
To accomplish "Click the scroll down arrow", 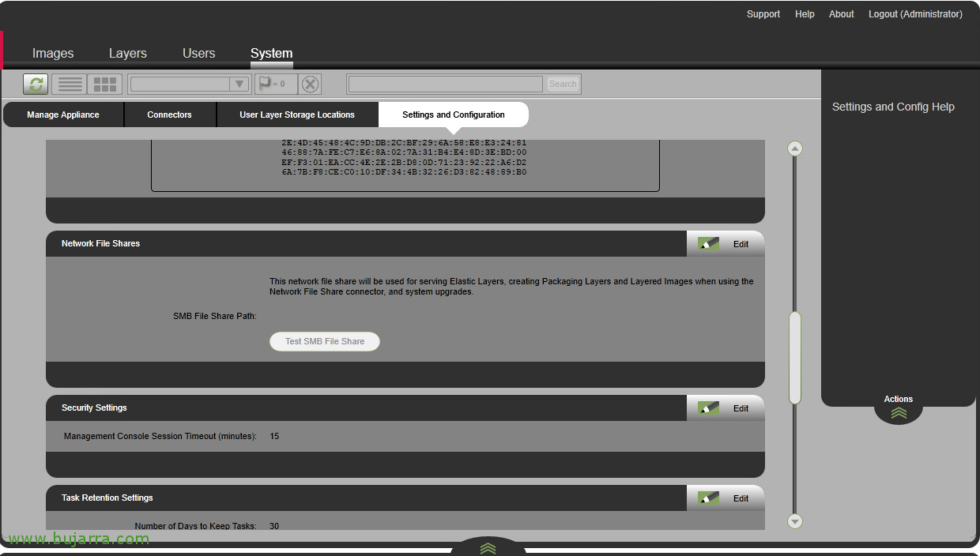I will [x=795, y=521].
